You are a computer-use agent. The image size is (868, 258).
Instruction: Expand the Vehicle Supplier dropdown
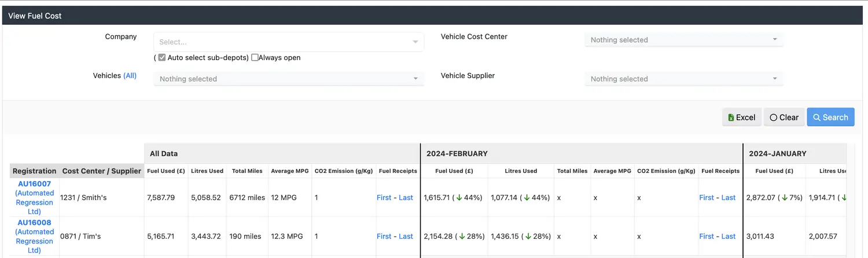click(x=683, y=79)
